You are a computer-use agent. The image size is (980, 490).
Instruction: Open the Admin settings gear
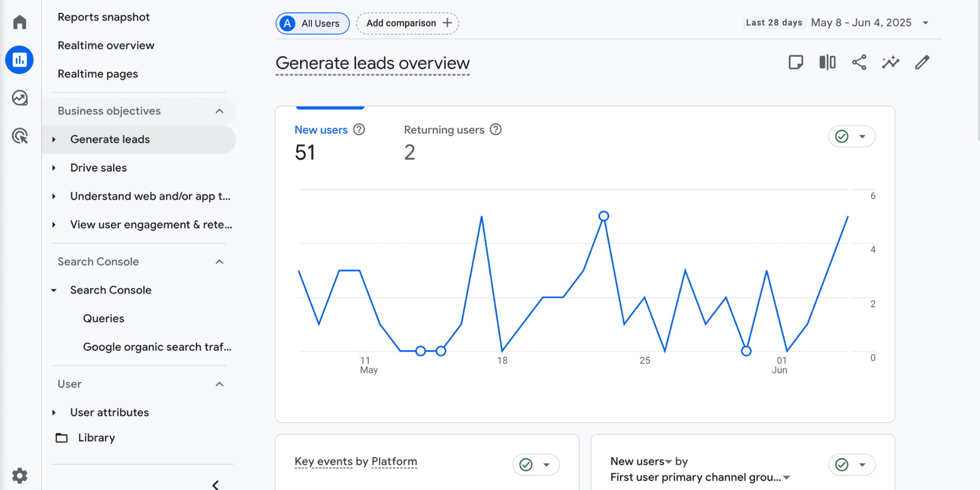[19, 475]
